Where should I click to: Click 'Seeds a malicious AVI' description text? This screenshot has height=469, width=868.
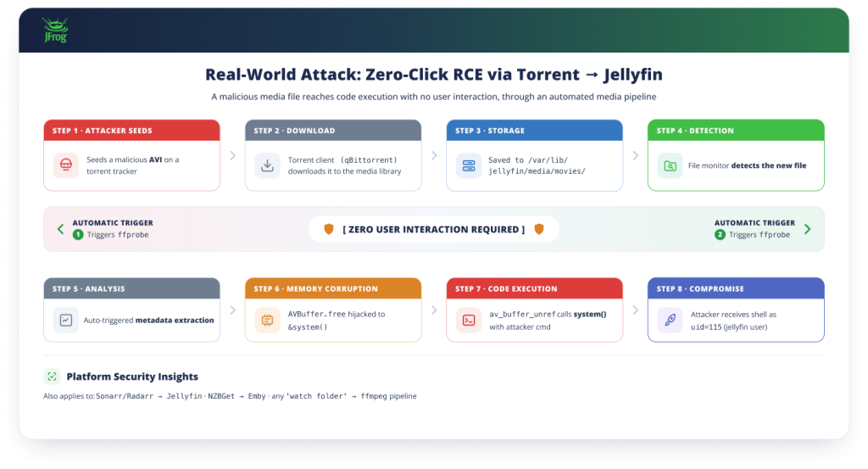click(x=133, y=165)
